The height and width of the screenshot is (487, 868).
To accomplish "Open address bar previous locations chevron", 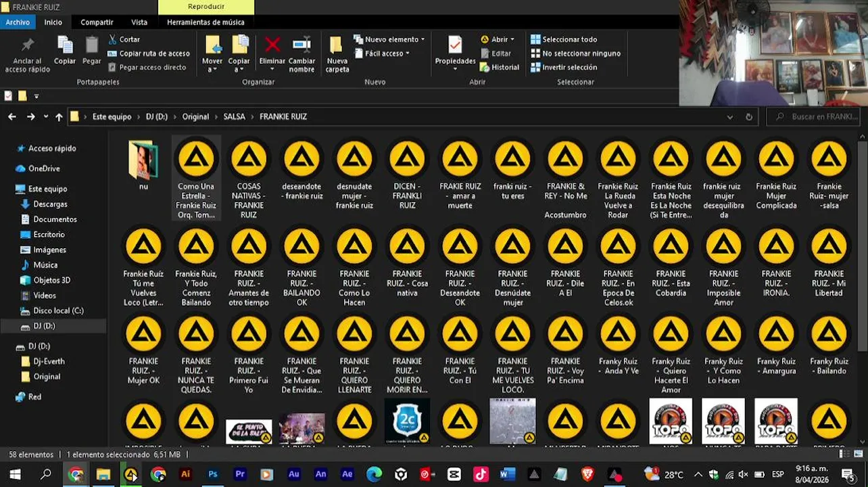I will coord(729,117).
